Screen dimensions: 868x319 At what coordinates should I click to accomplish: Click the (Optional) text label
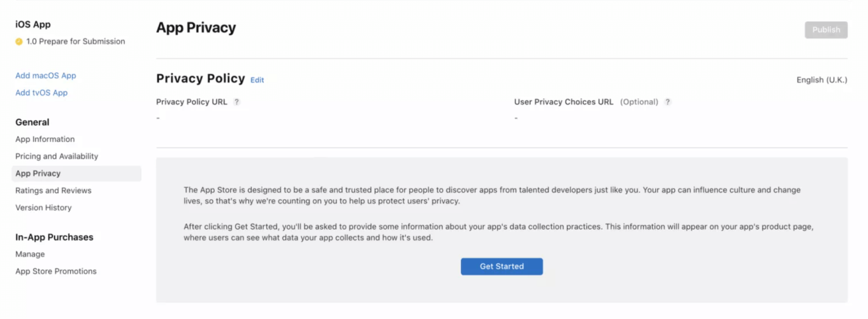(639, 102)
